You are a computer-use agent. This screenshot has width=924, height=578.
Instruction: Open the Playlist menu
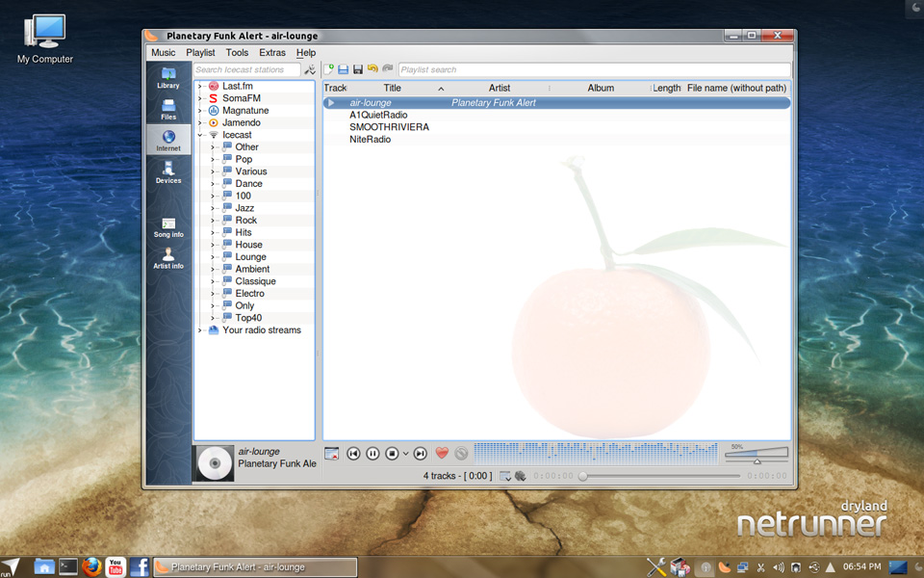point(200,53)
